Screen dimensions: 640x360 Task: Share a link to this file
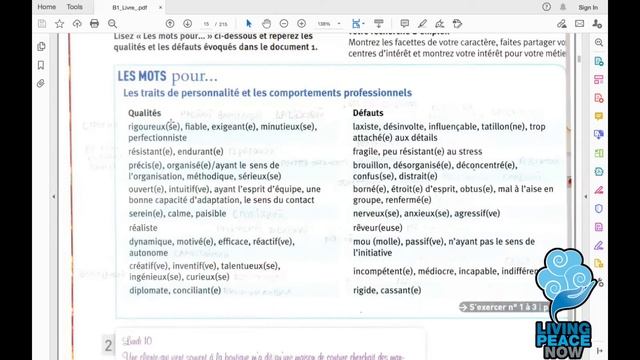(x=562, y=24)
